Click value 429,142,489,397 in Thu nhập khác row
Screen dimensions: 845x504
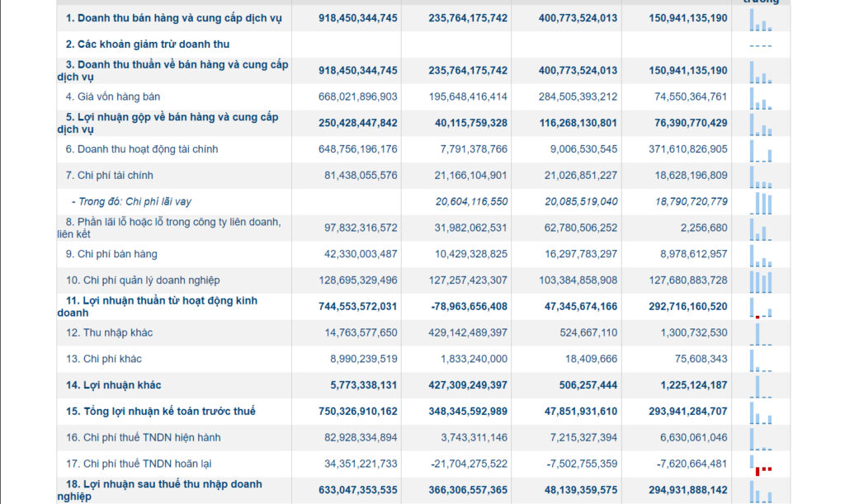point(468,332)
